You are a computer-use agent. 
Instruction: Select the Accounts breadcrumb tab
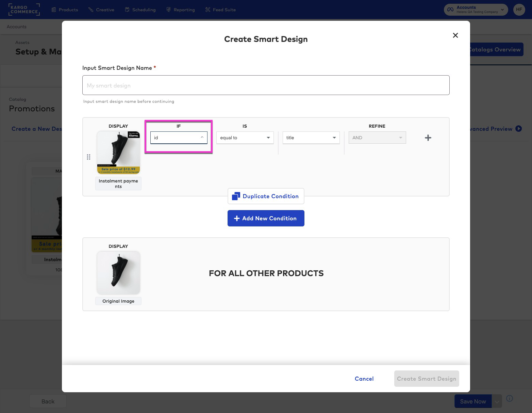coord(16,27)
